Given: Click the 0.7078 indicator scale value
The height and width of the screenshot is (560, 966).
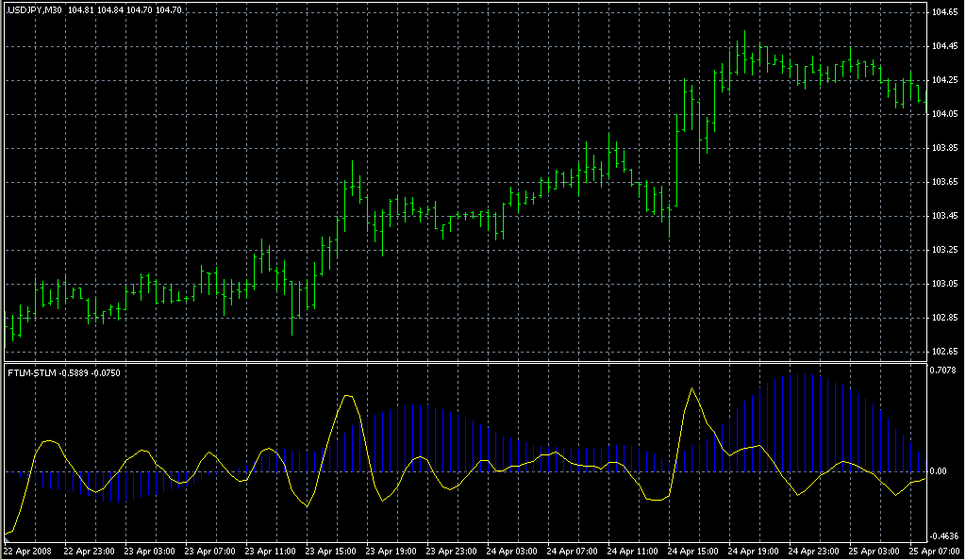Looking at the screenshot, I should tap(945, 370).
